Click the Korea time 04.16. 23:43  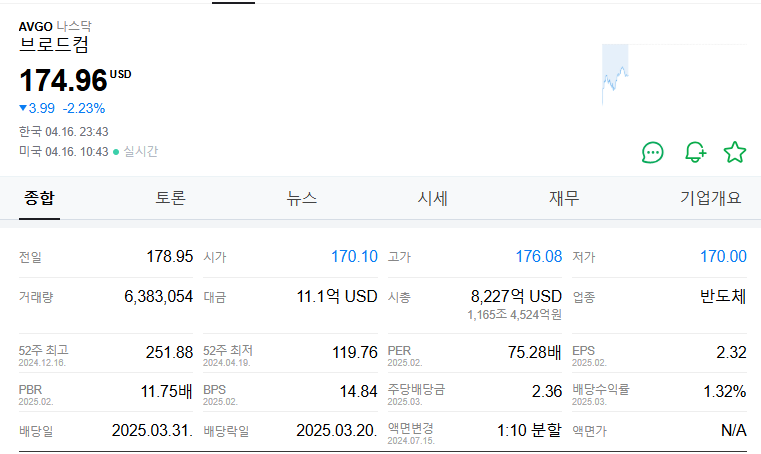click(77, 132)
